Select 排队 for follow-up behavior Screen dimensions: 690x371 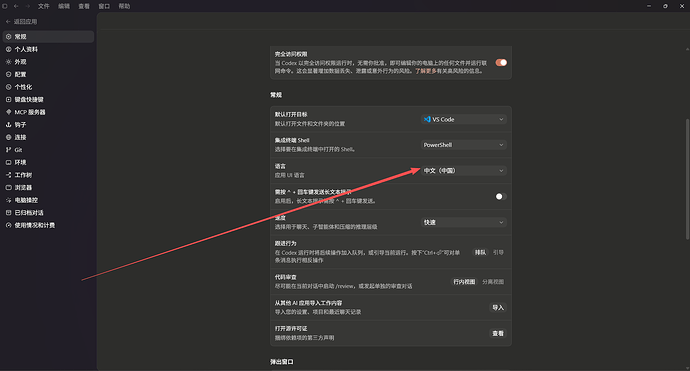point(480,252)
